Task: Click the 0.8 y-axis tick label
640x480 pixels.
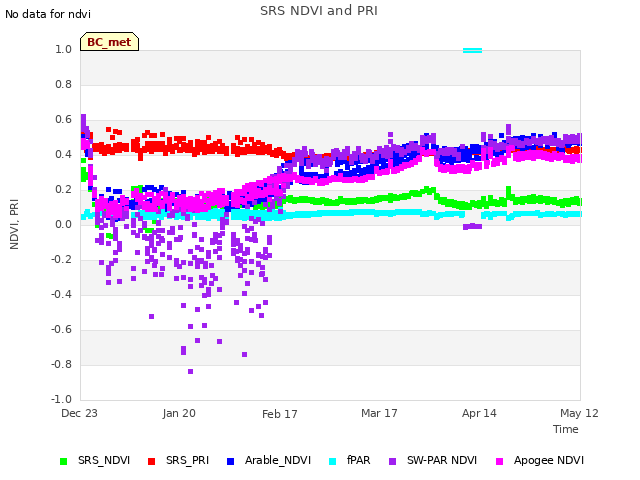Action: [x=64, y=84]
